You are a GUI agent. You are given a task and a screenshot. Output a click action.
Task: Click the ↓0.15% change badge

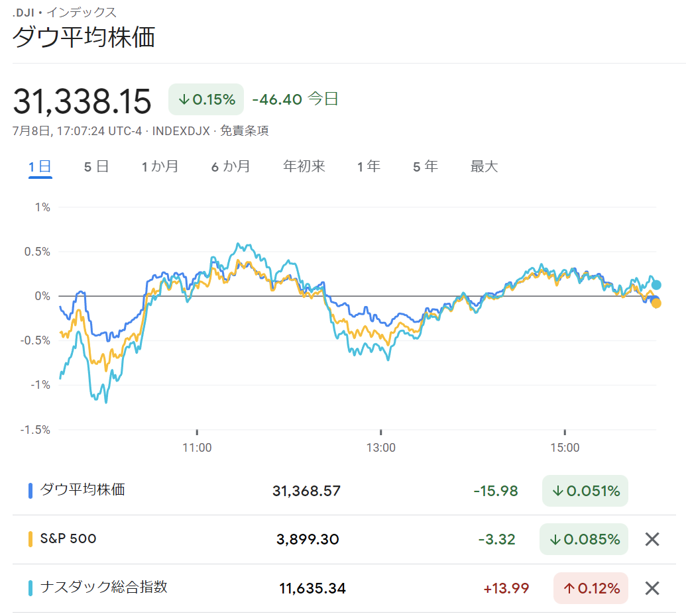[206, 99]
